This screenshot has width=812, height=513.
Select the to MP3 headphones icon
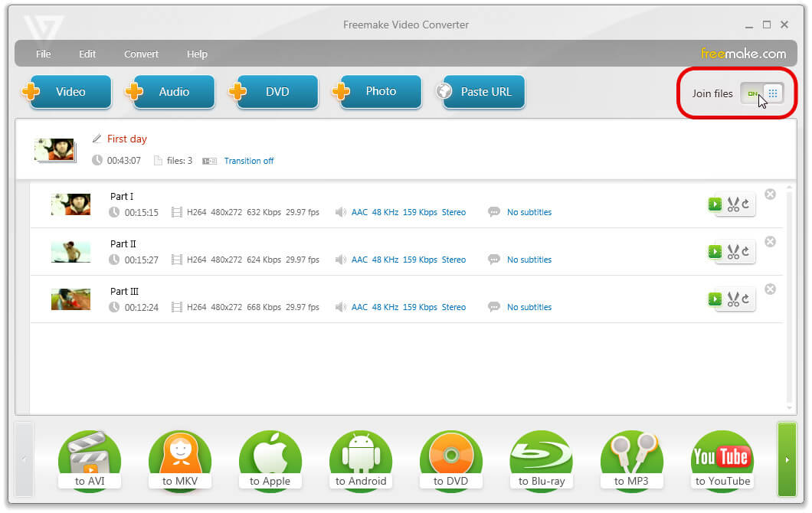click(x=631, y=461)
